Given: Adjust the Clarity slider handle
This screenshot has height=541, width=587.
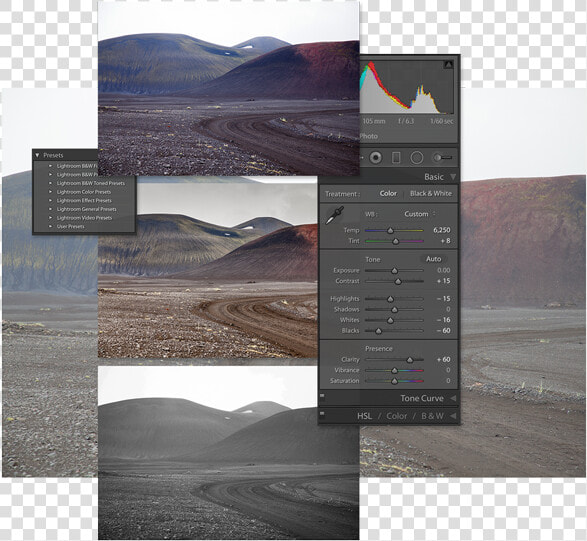Looking at the screenshot, I should [x=410, y=360].
